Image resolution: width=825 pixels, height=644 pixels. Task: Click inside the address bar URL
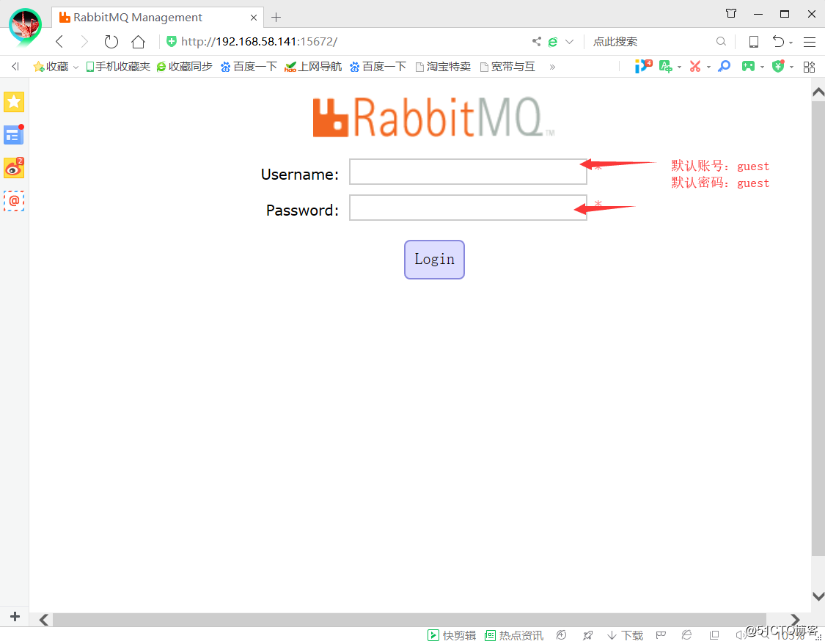coord(259,42)
